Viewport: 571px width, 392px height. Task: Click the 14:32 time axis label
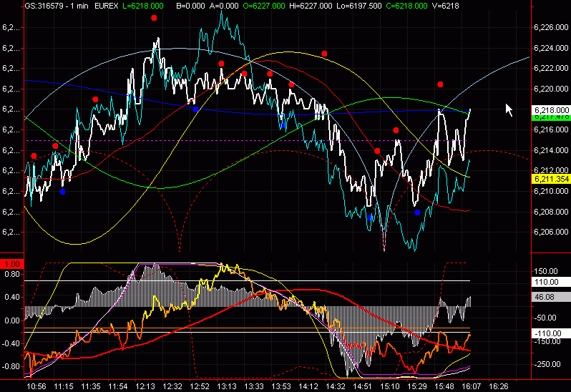[x=336, y=386]
